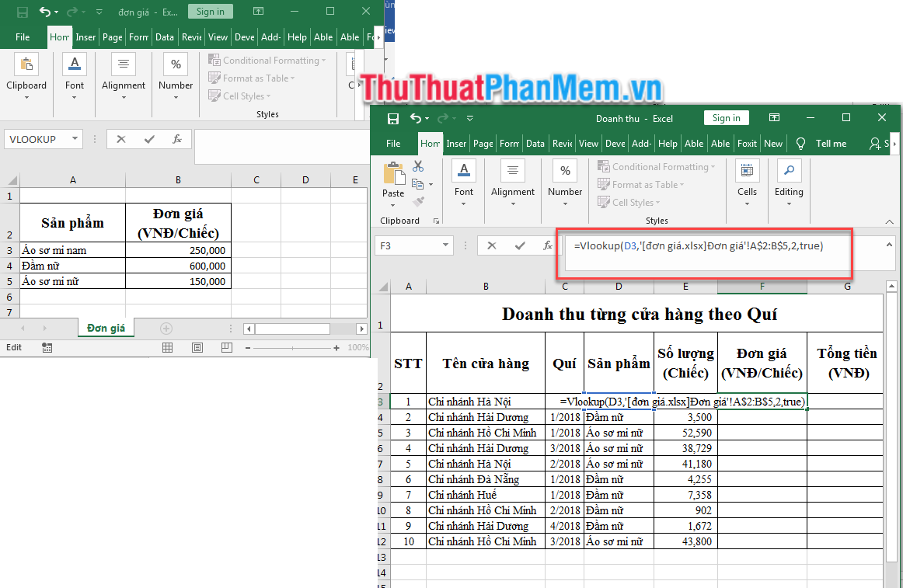Open the File menu
The height and width of the screenshot is (588, 903).
[393, 144]
